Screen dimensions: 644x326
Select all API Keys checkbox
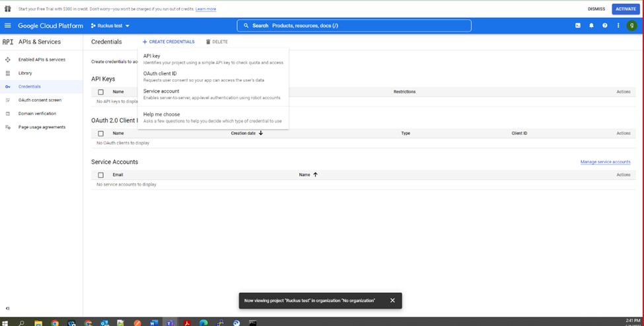100,92
